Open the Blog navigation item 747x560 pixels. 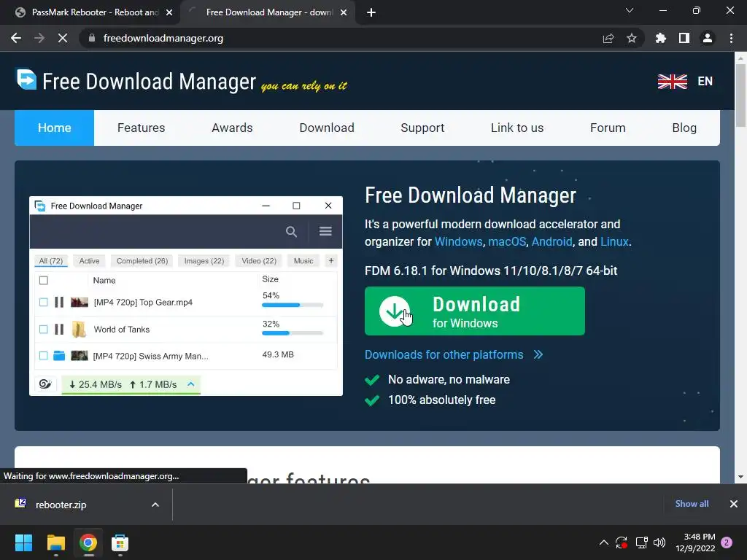(x=684, y=128)
